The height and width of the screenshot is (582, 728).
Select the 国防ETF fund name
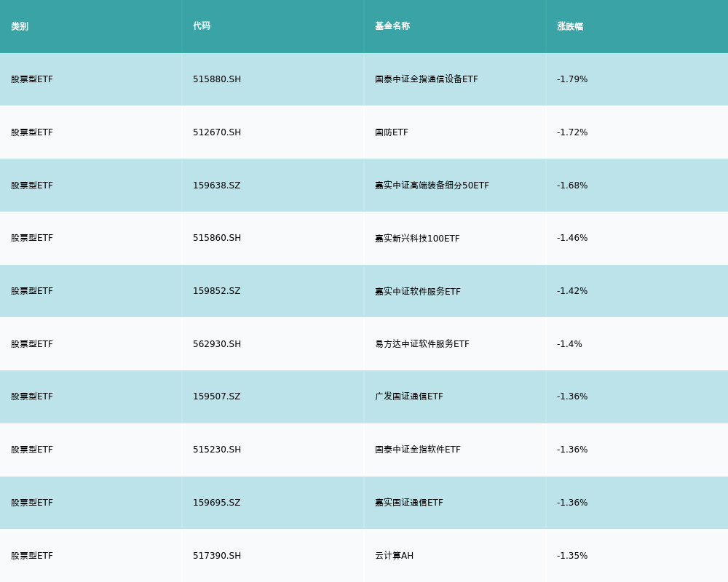(x=392, y=132)
